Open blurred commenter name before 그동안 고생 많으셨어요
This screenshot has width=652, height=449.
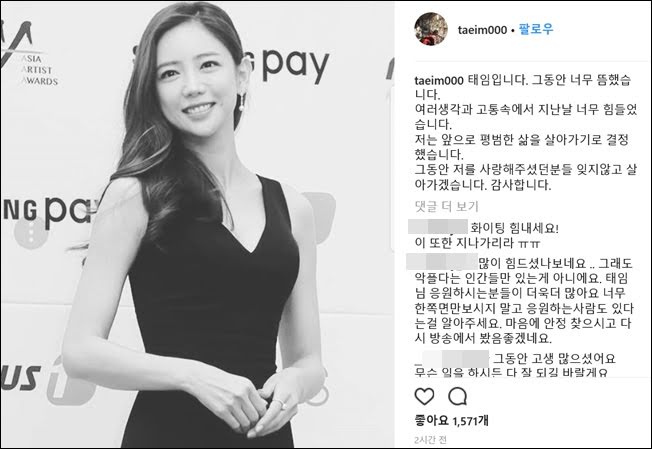point(456,358)
